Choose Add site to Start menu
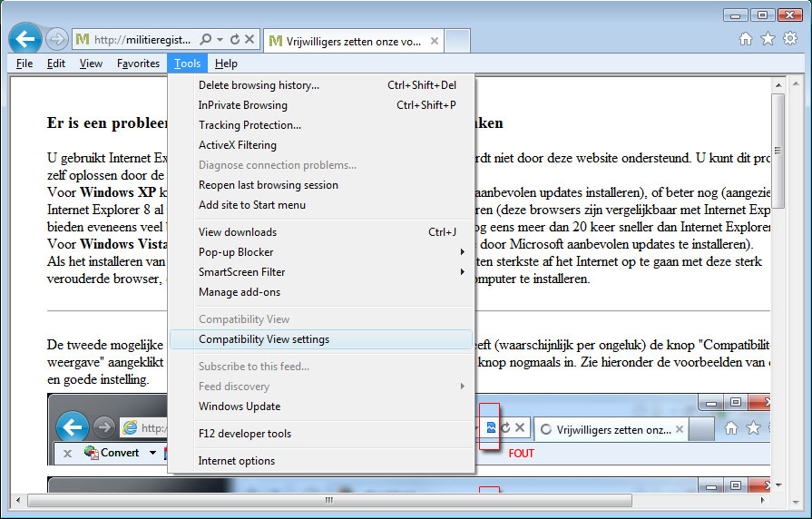Viewport: 812px width, 519px height. pyautogui.click(x=321, y=205)
